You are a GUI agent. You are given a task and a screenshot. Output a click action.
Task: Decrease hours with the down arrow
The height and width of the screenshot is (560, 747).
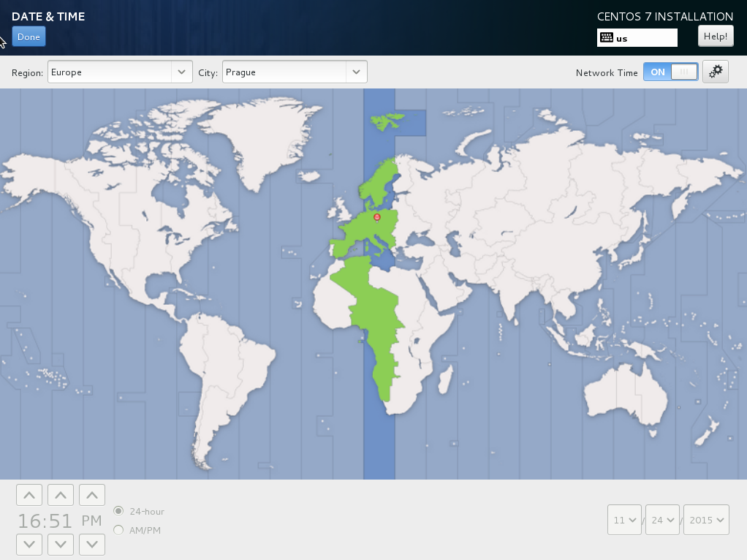(x=29, y=544)
